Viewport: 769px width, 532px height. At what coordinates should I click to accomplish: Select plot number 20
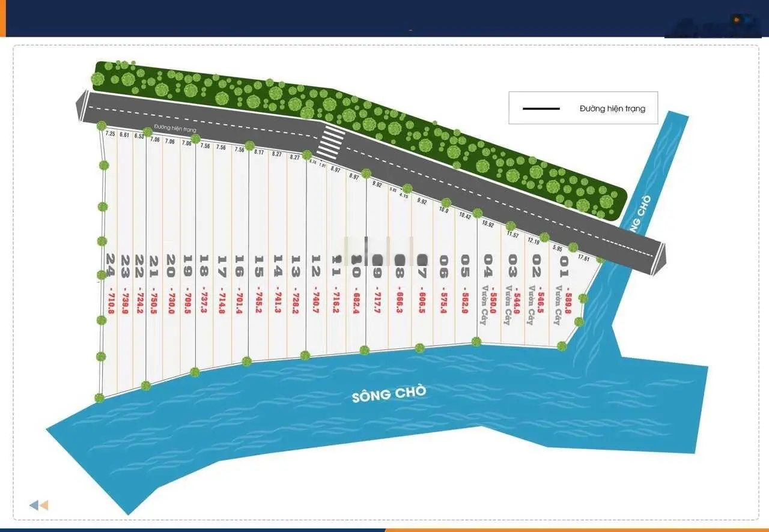pyautogui.click(x=170, y=265)
